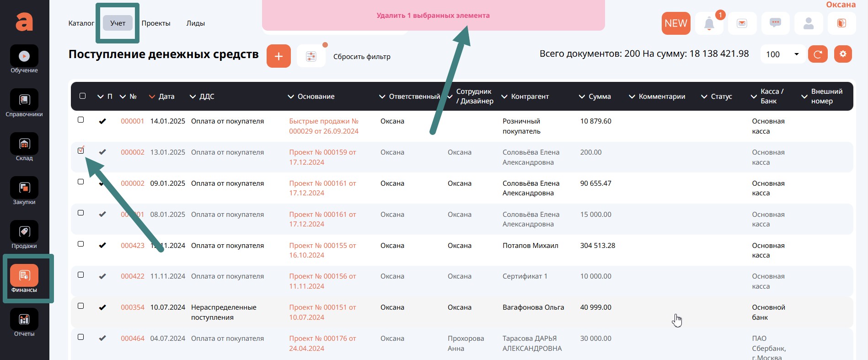Screen dimensions: 868x360
Task: Open document number 000354 link
Action: pyautogui.click(x=133, y=307)
